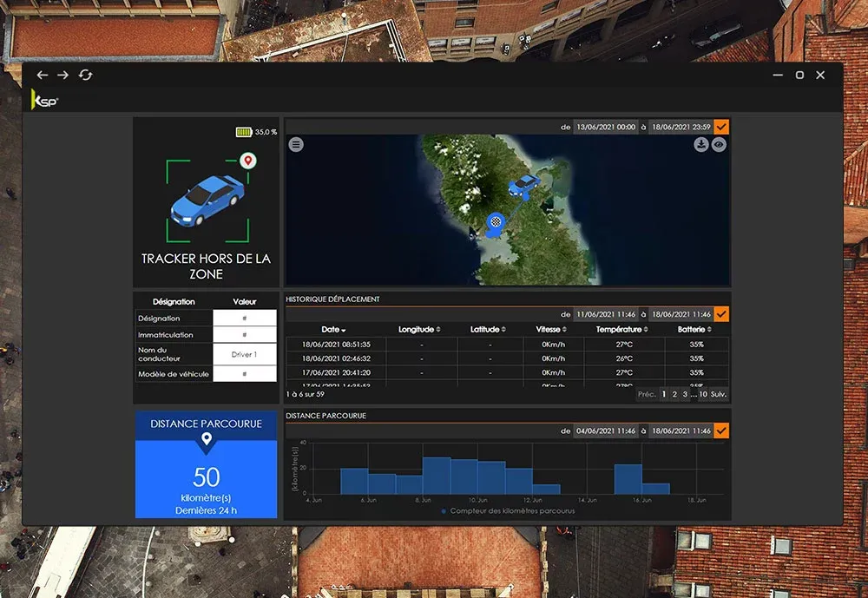Viewport: 868px width, 598px height.
Task: Click the browser refresh icon
Action: pos(85,76)
